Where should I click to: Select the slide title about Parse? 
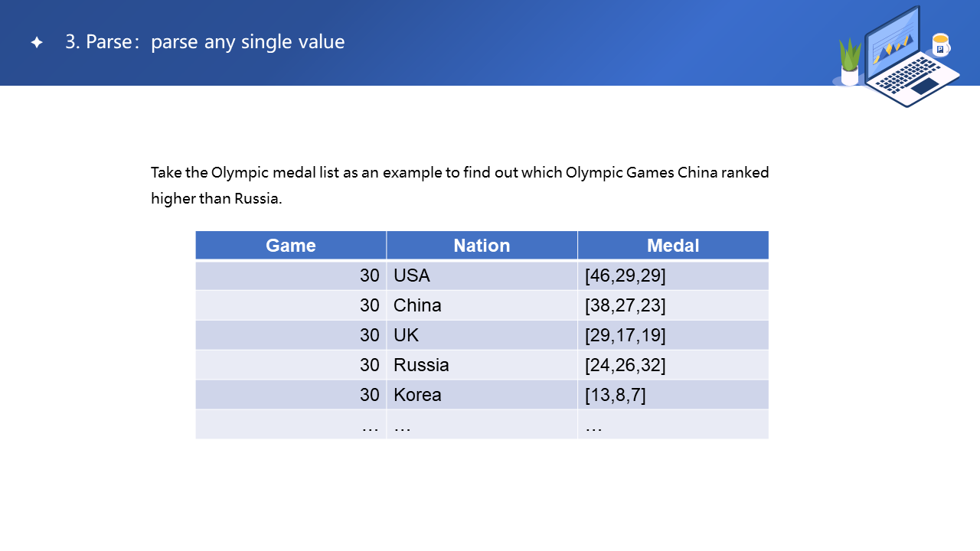[x=204, y=42]
